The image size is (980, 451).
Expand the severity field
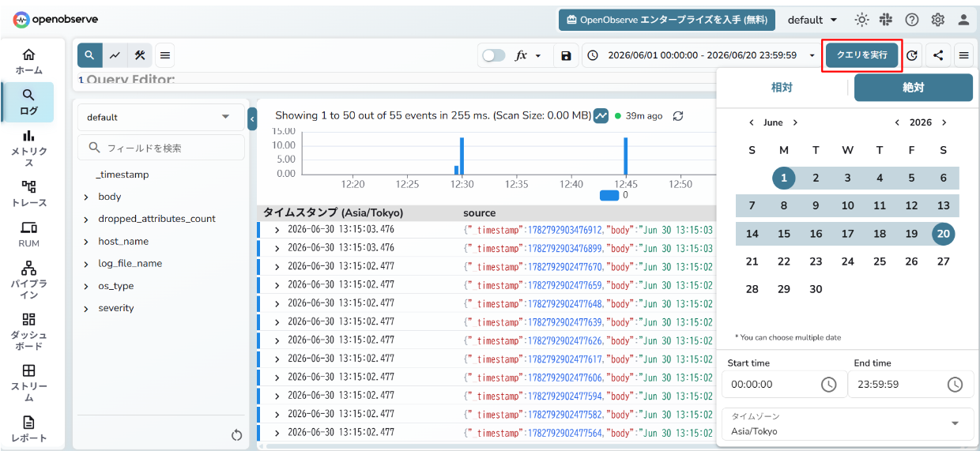tap(86, 308)
